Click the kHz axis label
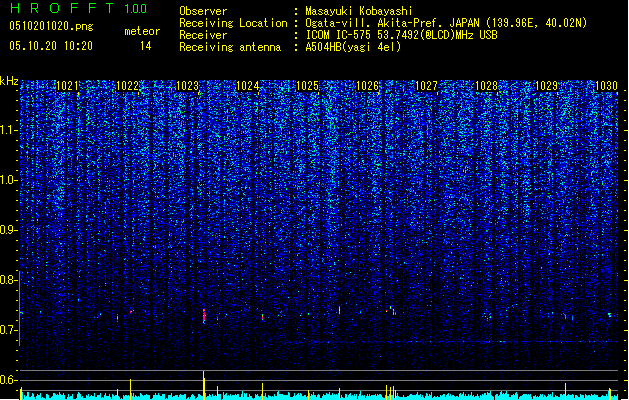 click(9, 81)
